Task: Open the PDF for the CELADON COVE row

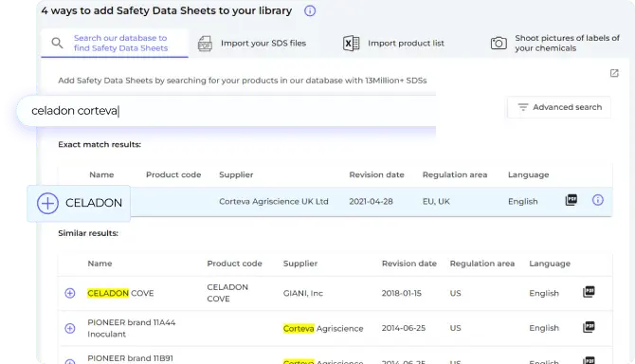Action: tap(589, 292)
